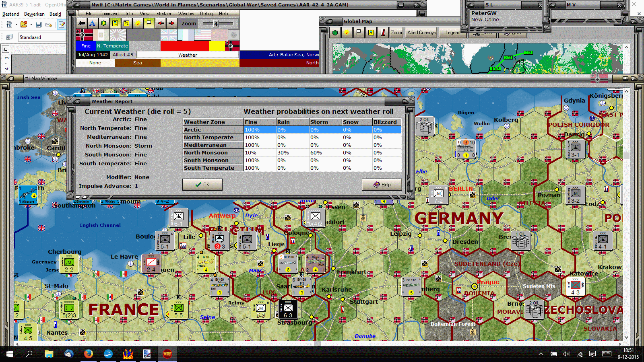The height and width of the screenshot is (362, 644).
Task: Toggle the unit counter display icon in MWiF toolbar
Action: click(x=115, y=23)
